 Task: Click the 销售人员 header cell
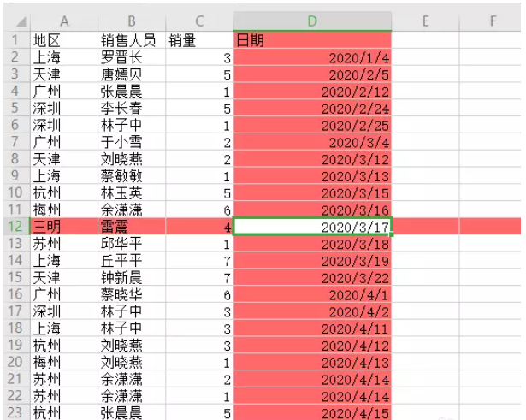(x=132, y=40)
